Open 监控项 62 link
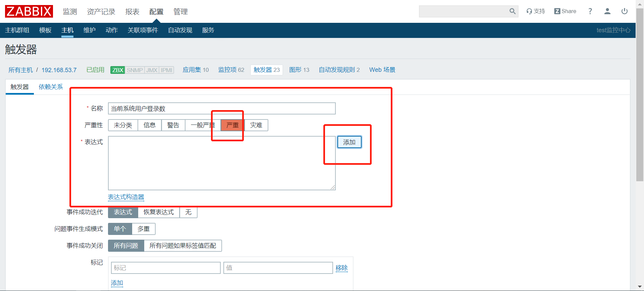Screen dimensions: 644x291 [x=231, y=70]
